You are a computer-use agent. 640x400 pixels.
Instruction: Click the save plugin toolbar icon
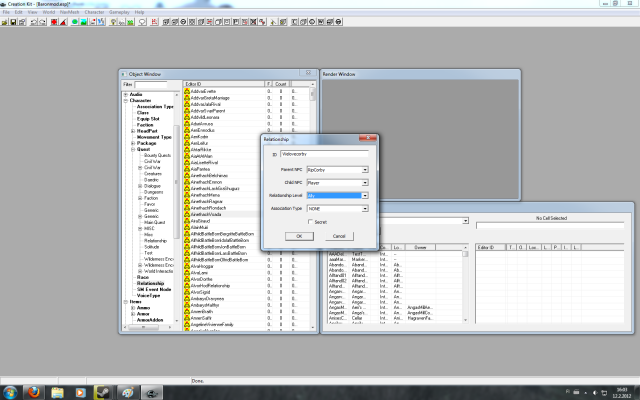(13, 21)
